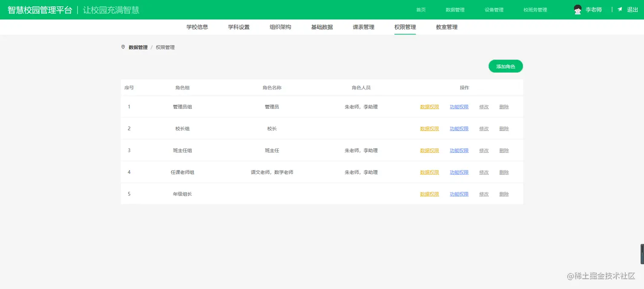Screen dimensions: 644x289
Task: Click 朱老师，李助理 in the 任课老师组 row
Action: pyautogui.click(x=361, y=172)
